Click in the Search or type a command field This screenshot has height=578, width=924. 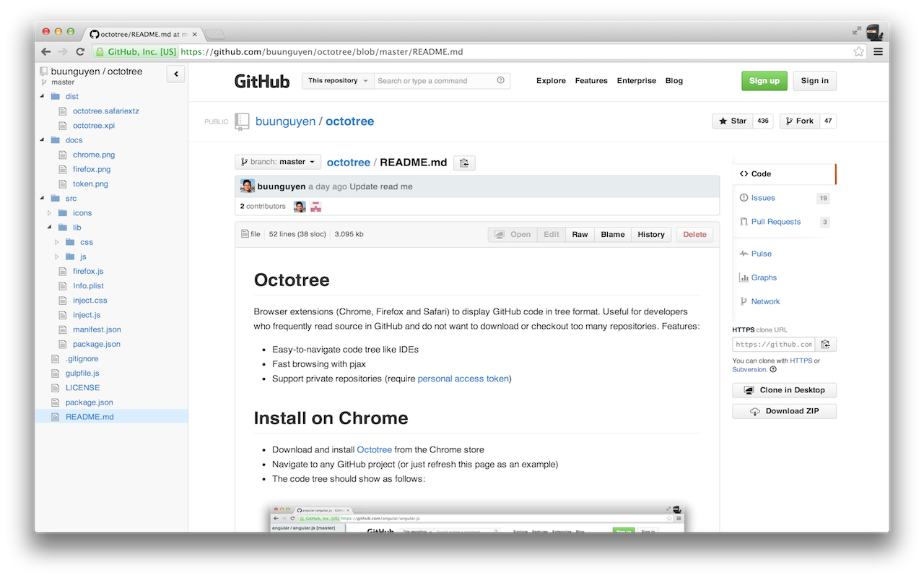pyautogui.click(x=435, y=81)
